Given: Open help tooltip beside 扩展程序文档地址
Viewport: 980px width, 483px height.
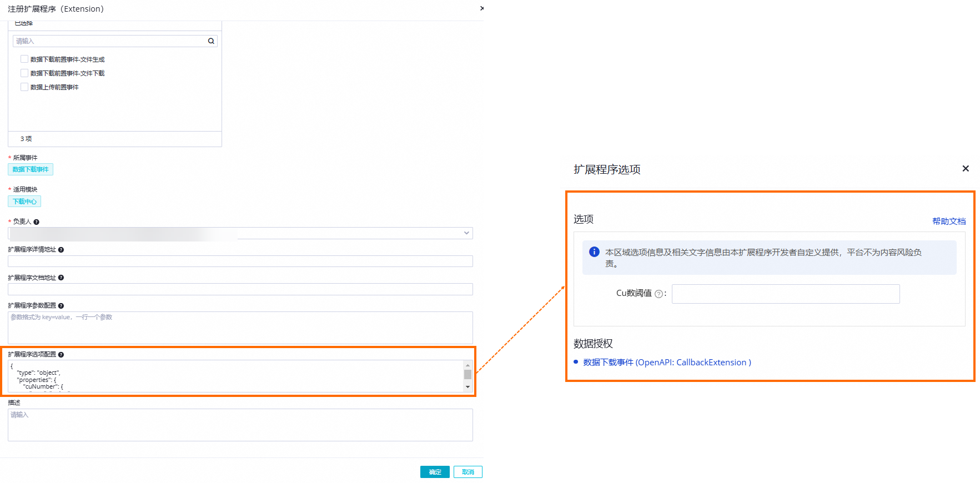Looking at the screenshot, I should [x=61, y=278].
